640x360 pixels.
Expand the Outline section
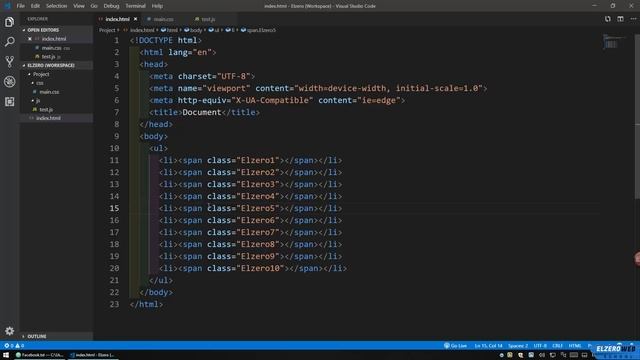pos(57,336)
